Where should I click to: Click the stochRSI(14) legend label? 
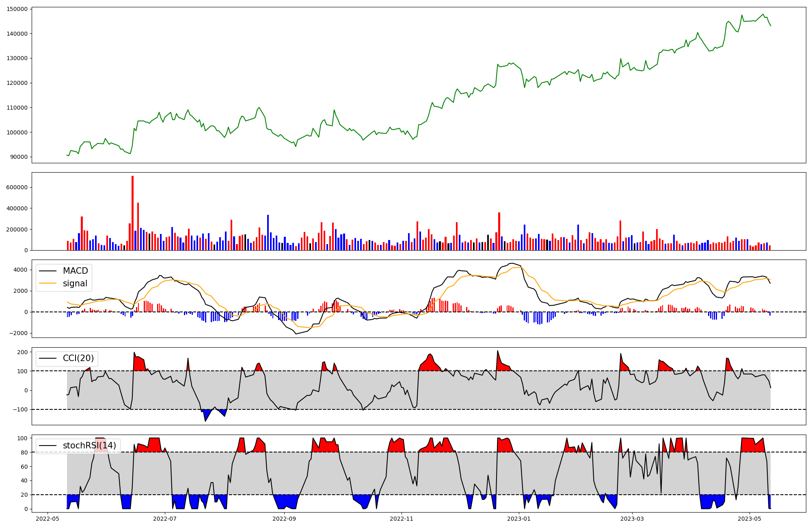pyautogui.click(x=89, y=446)
